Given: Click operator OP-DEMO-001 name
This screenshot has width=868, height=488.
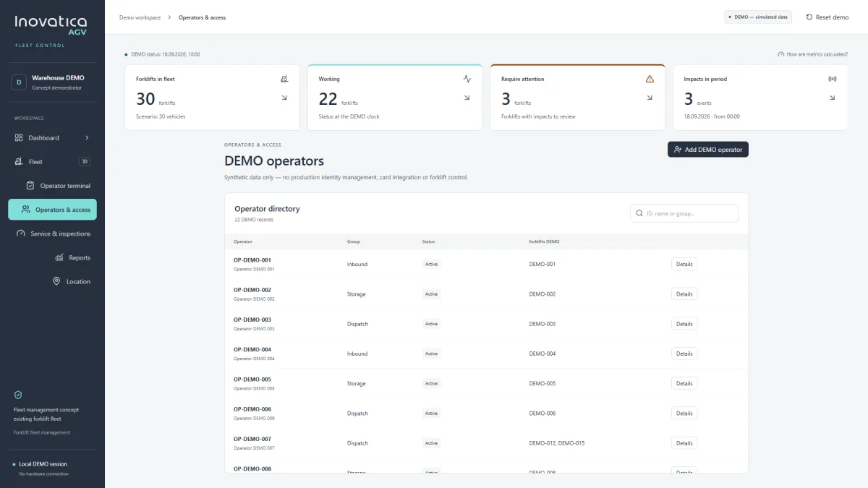Looking at the screenshot, I should point(252,260).
